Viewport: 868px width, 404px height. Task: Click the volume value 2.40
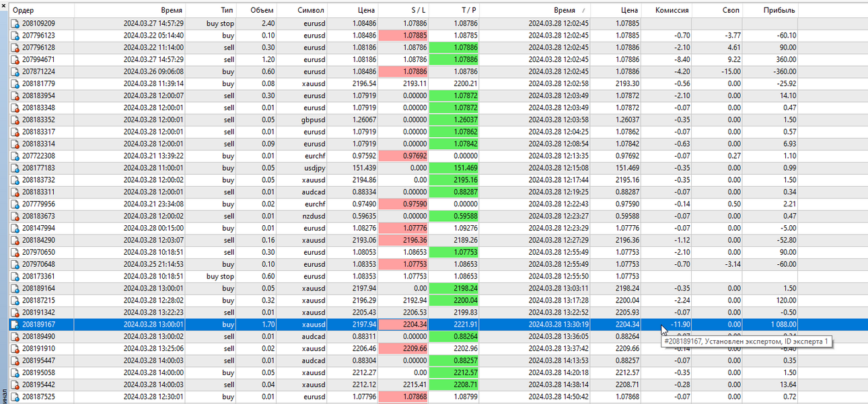pyautogui.click(x=267, y=24)
